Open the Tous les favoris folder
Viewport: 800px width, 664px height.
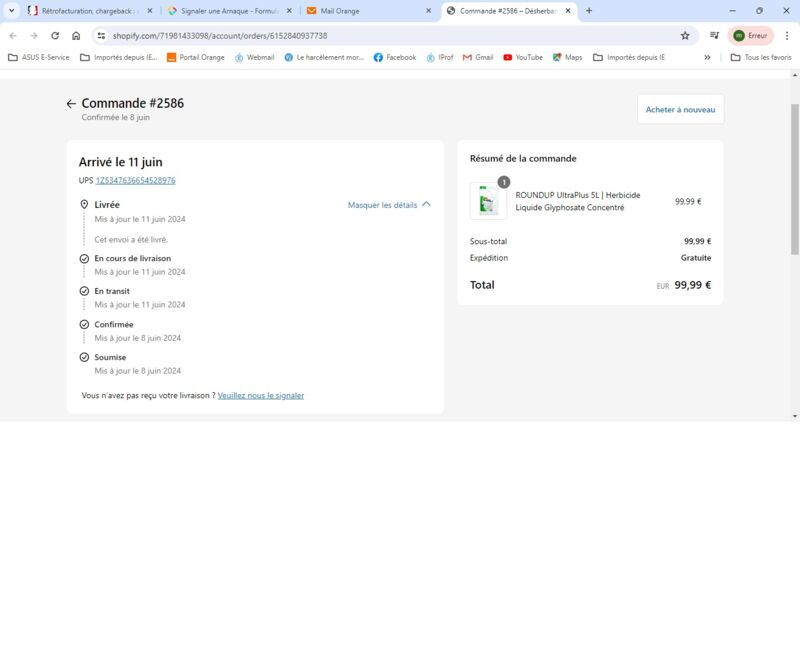pos(761,58)
